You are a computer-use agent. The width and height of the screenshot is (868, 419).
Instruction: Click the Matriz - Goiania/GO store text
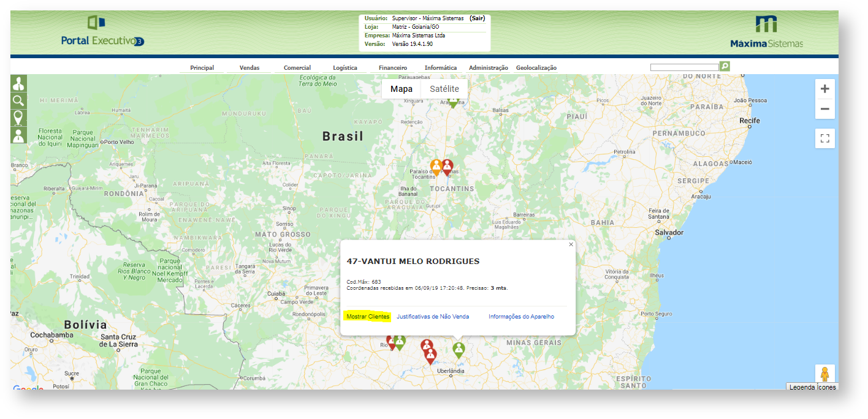416,27
